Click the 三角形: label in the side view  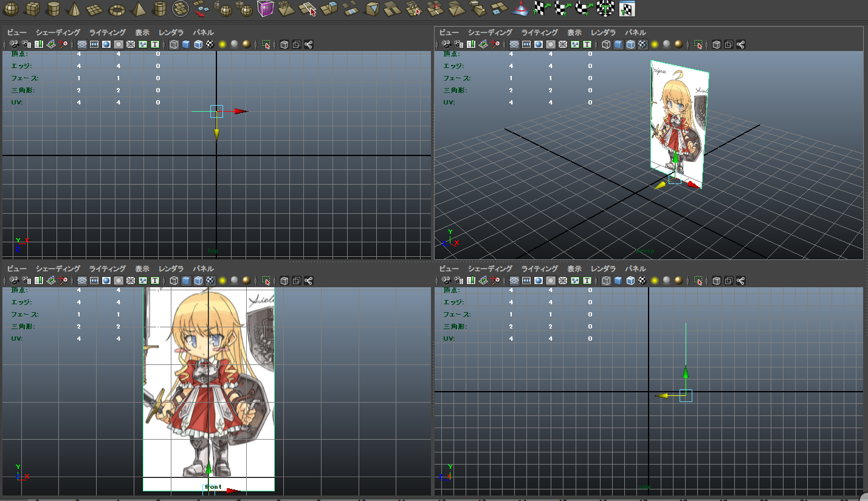pyautogui.click(x=455, y=327)
